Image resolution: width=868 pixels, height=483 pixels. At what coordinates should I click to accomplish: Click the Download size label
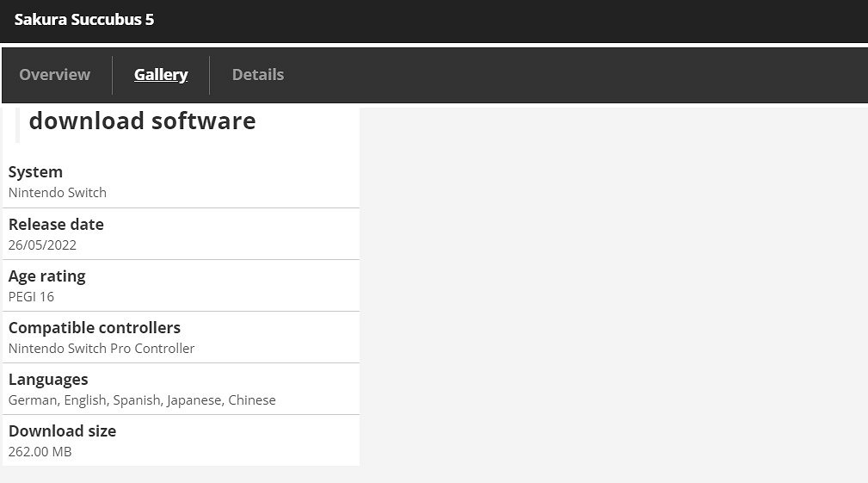tap(62, 430)
